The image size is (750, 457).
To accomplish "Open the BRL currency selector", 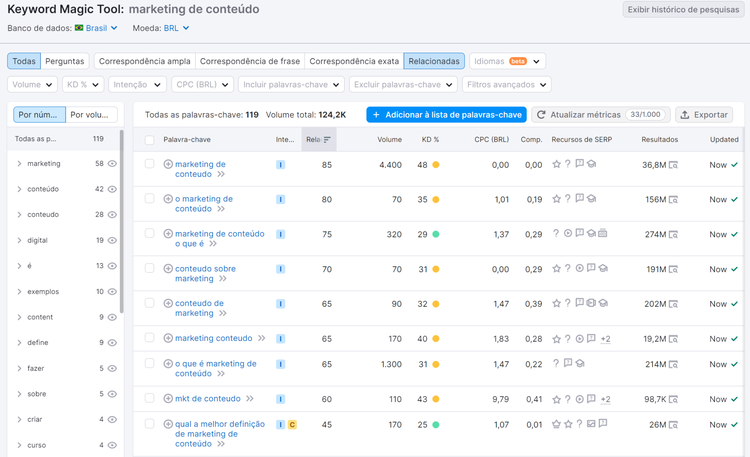I will [176, 28].
